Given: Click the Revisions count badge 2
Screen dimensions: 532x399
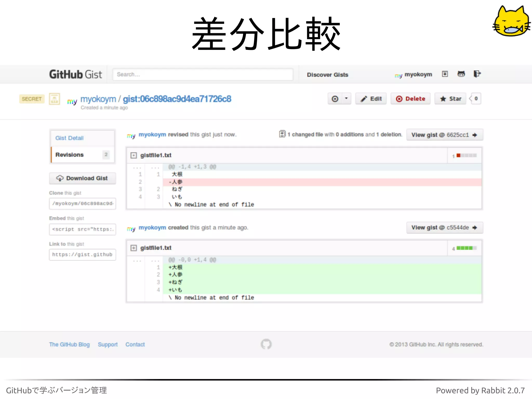Looking at the screenshot, I should 106,155.
